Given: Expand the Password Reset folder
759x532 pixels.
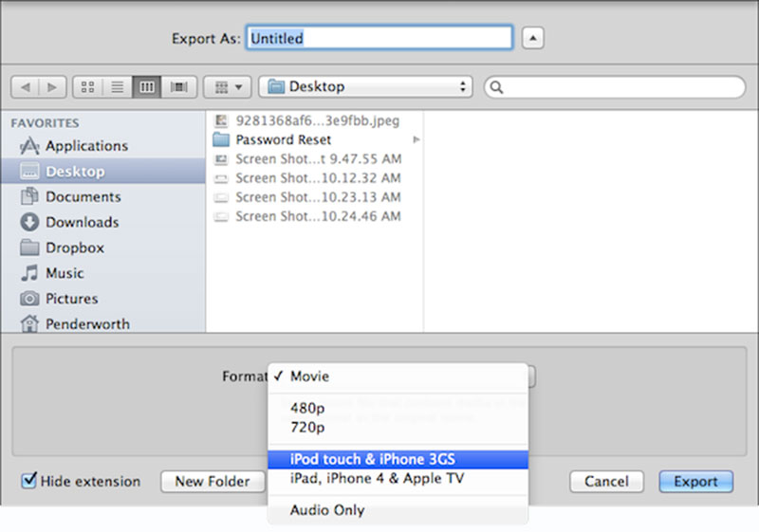Looking at the screenshot, I should (284, 139).
